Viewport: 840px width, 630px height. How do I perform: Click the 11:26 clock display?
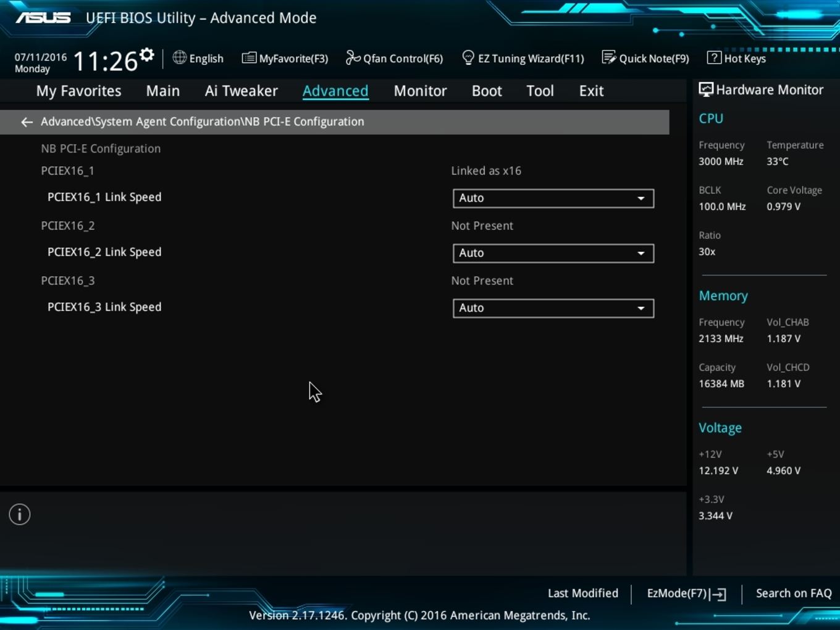coord(105,61)
